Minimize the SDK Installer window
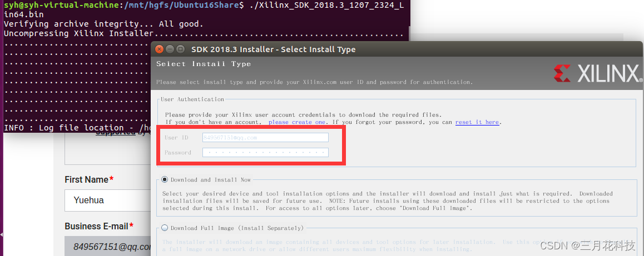Screen dimensions: 644x256 tap(170, 49)
